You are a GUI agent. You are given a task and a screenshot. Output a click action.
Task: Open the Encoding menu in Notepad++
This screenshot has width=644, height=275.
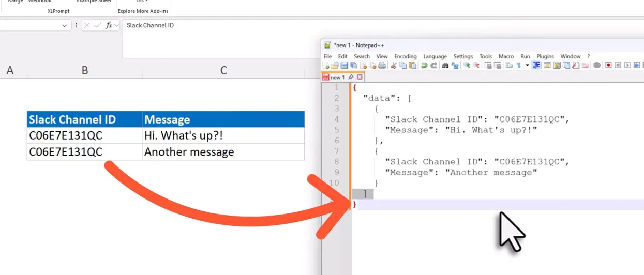(405, 56)
